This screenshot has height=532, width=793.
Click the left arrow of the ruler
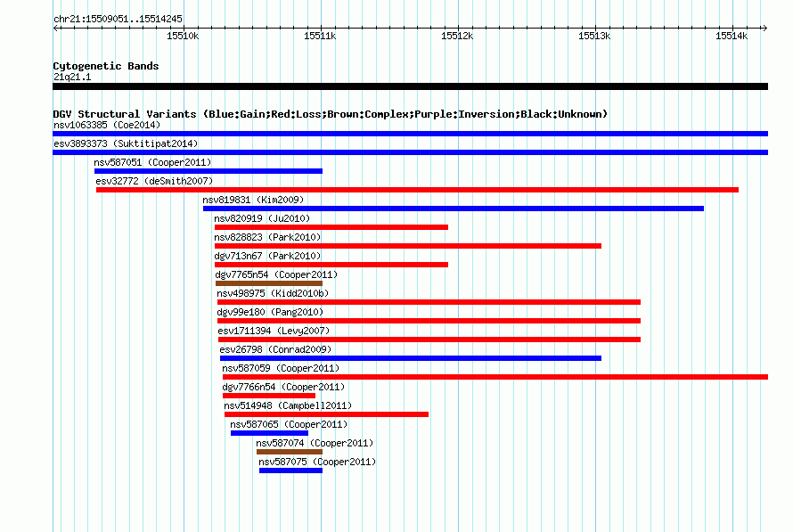[55, 28]
